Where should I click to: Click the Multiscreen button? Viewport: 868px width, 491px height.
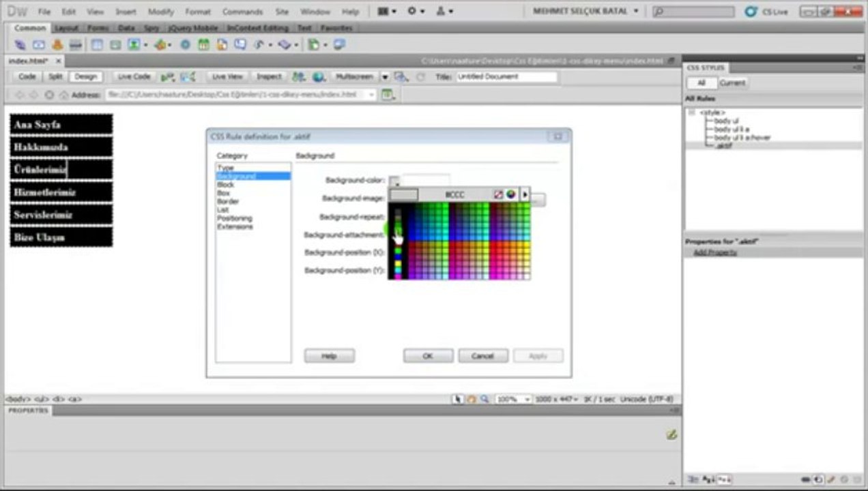coord(354,77)
